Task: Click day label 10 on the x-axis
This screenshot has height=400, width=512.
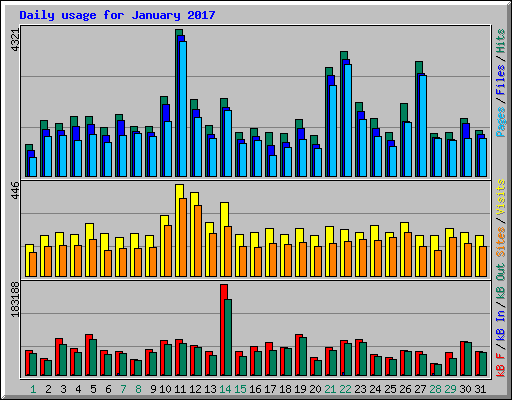Action: [x=165, y=389]
